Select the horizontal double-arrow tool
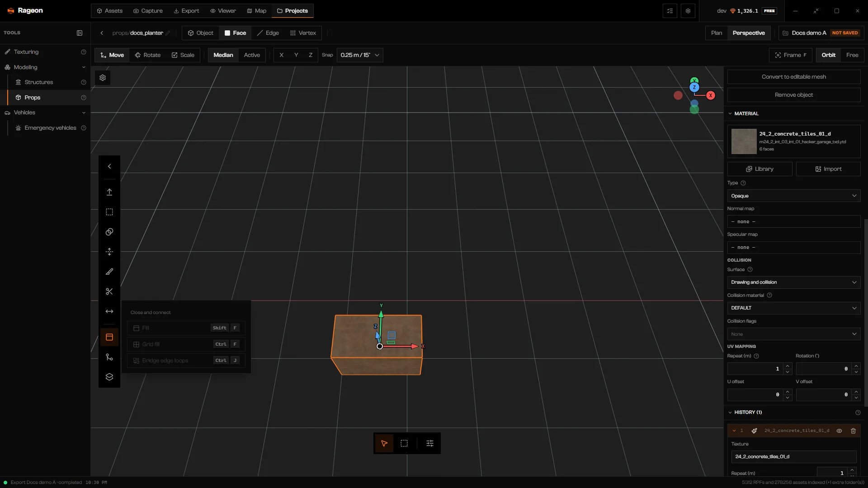868x488 pixels. pyautogui.click(x=109, y=311)
